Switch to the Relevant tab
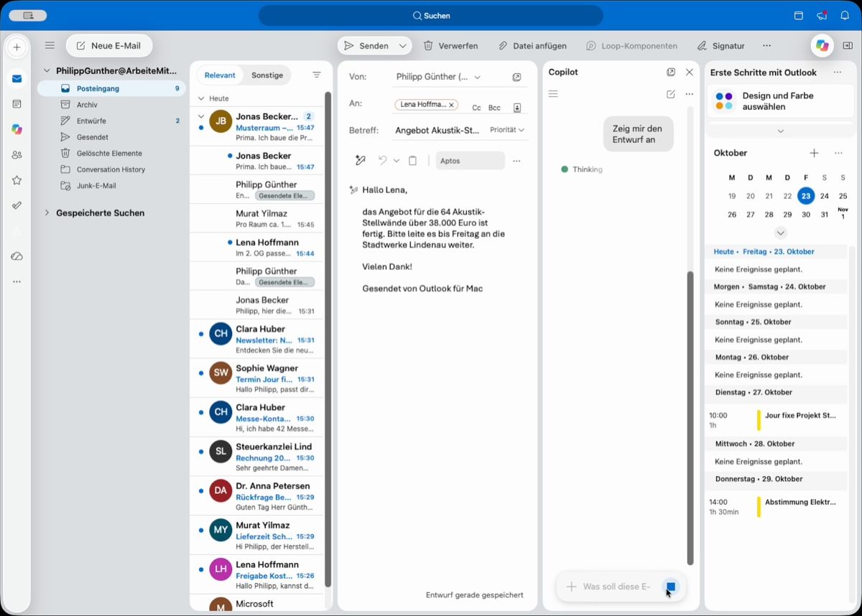This screenshot has height=616, width=862. (x=220, y=75)
